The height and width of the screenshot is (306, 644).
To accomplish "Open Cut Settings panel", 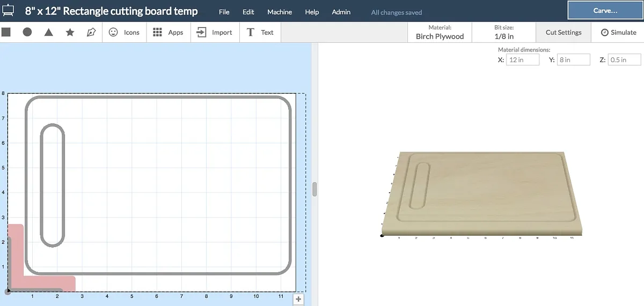I will tap(563, 32).
